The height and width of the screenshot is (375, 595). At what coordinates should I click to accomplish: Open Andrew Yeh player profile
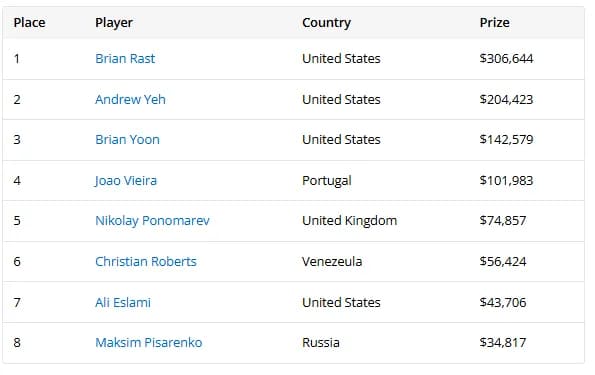tap(130, 99)
